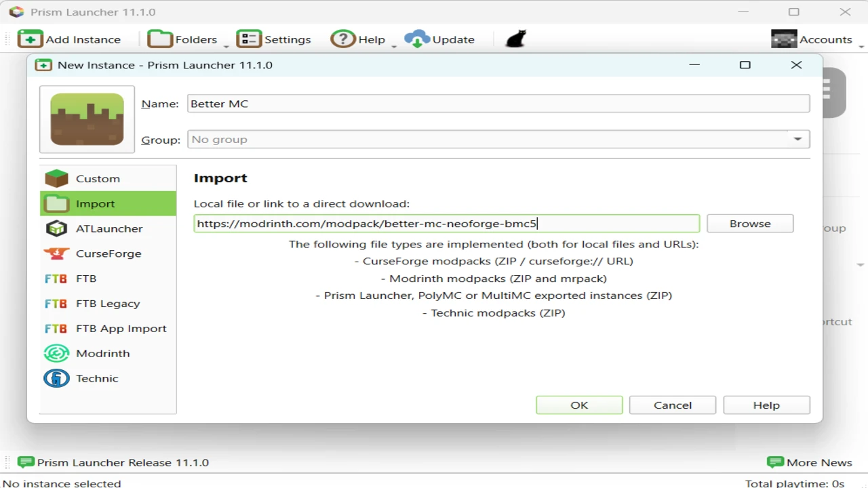
Task: Click the dialog Help button
Action: [766, 405]
